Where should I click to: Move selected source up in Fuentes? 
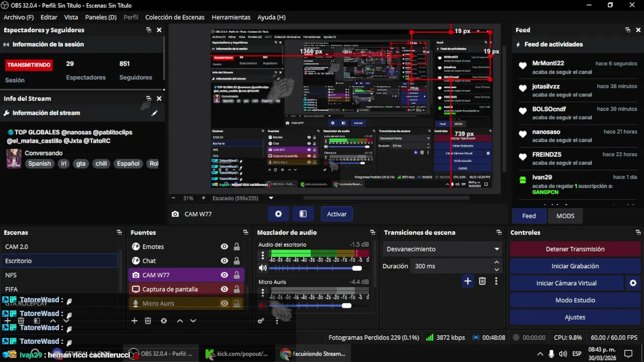[180, 321]
